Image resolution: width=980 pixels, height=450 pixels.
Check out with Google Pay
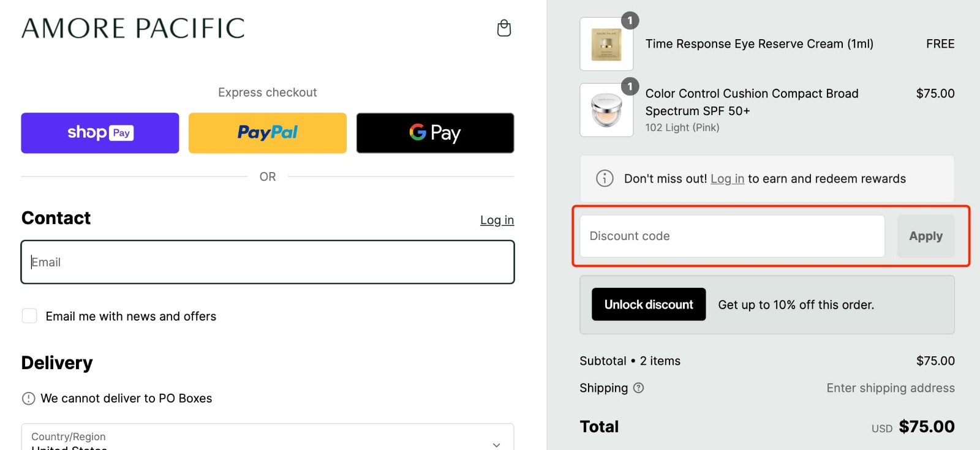click(434, 133)
